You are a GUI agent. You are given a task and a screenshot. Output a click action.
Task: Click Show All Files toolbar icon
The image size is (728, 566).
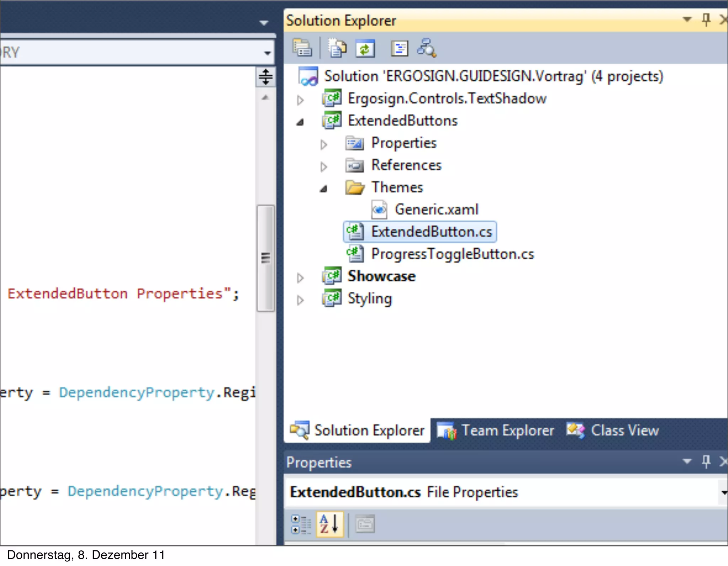pyautogui.click(x=337, y=48)
